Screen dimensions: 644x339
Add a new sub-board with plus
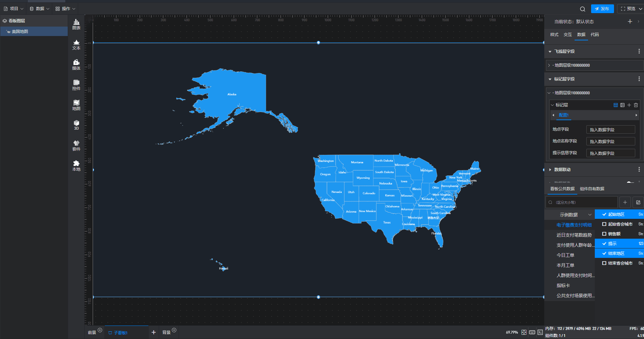154,332
